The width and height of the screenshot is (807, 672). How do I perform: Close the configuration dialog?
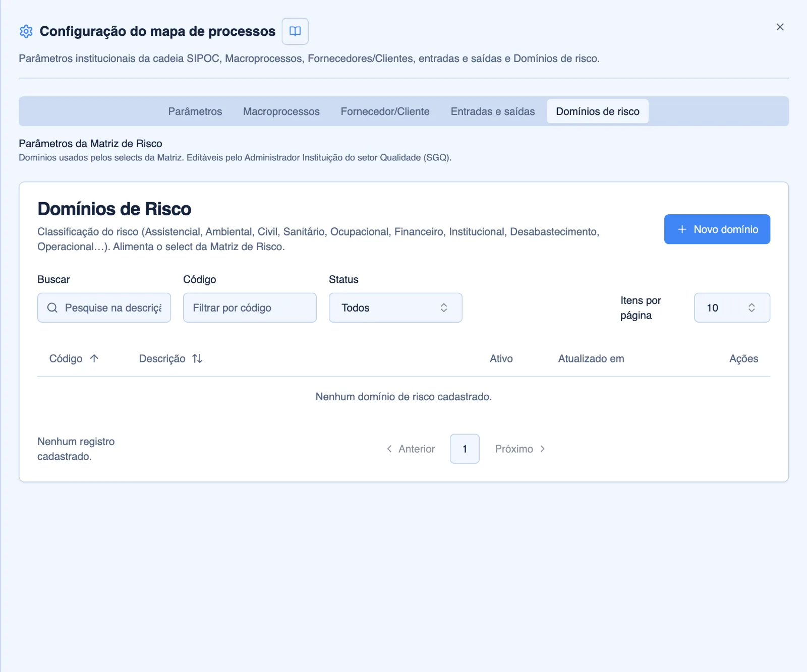coord(780,27)
